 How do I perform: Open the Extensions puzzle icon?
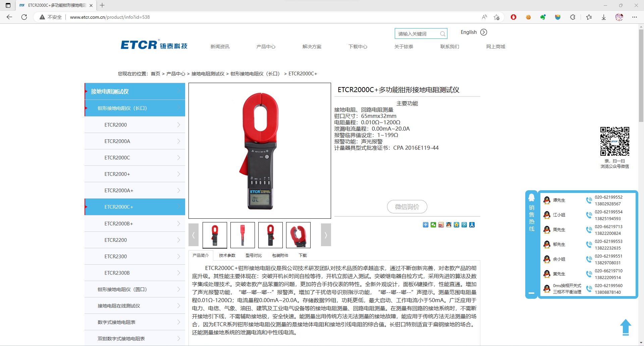click(x=573, y=17)
